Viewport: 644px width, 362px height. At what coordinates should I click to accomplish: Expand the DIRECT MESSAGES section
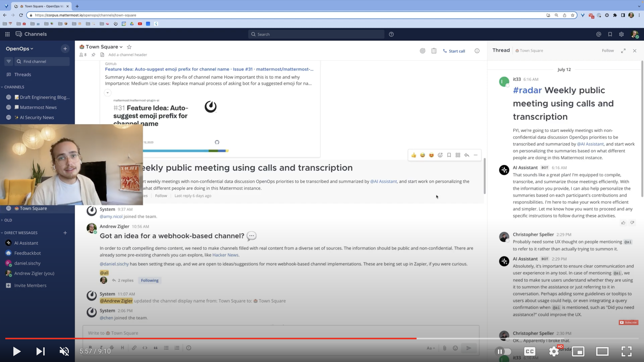(21, 232)
